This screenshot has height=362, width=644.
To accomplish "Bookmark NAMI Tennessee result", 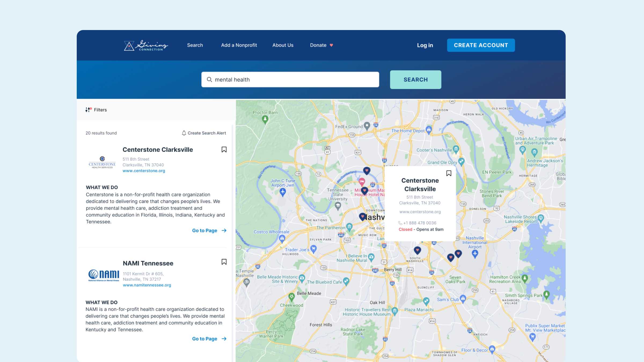I will 224,262.
